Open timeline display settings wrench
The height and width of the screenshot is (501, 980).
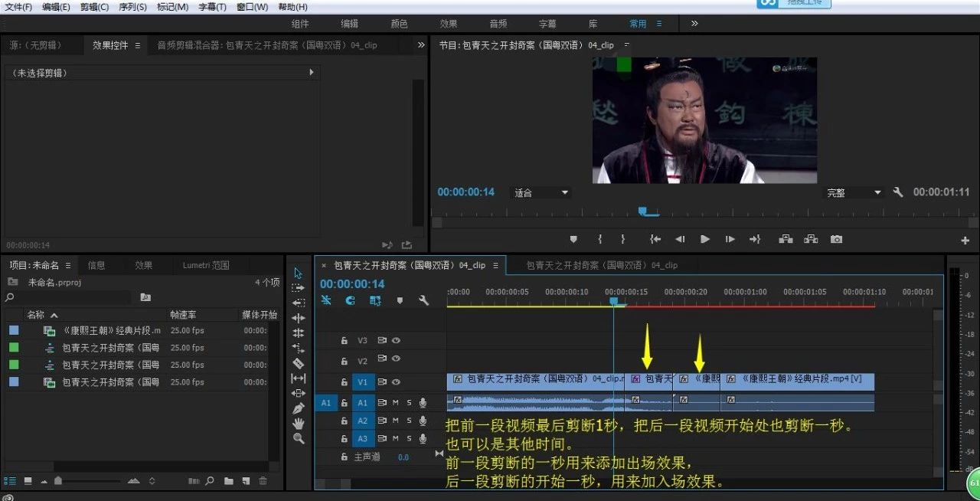click(423, 300)
